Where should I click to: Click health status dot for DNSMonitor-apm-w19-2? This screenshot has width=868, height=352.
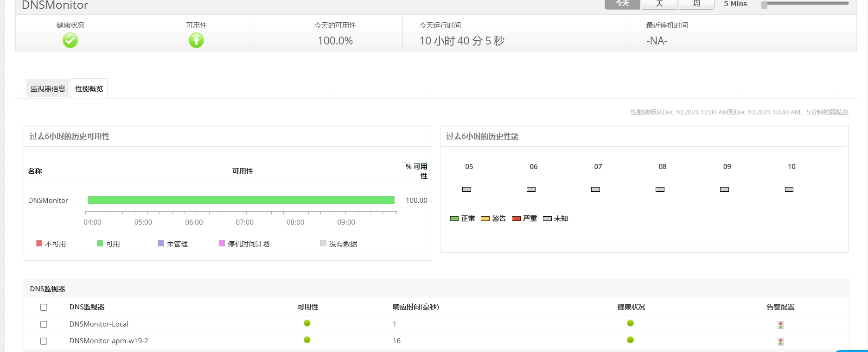(631, 340)
